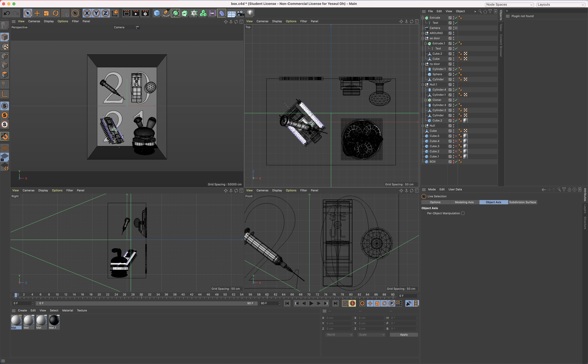Image resolution: width=588 pixels, height=364 pixels.
Task: Collapse the Null.1 group in Objects
Action: point(423,84)
